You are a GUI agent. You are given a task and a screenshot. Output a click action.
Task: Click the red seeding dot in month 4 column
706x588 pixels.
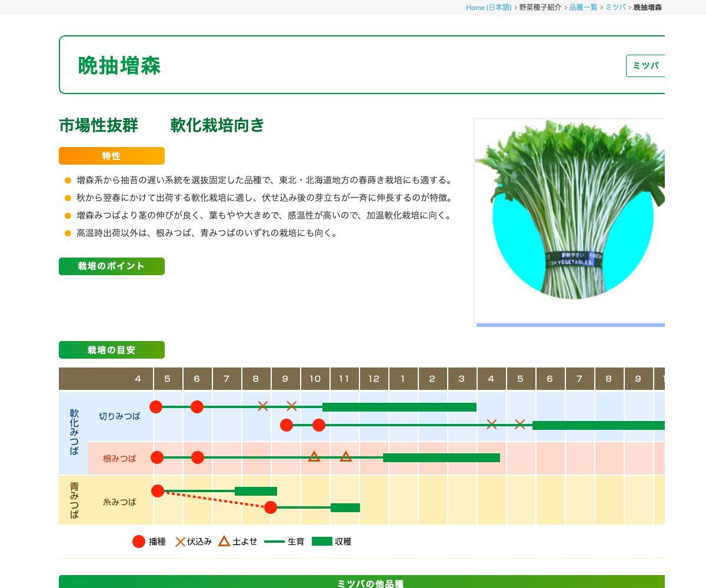(156, 406)
